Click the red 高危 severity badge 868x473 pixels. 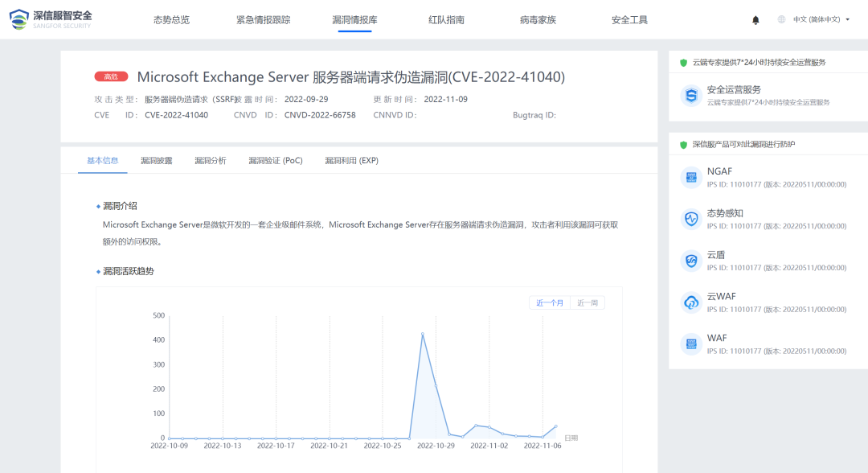pyautogui.click(x=111, y=76)
